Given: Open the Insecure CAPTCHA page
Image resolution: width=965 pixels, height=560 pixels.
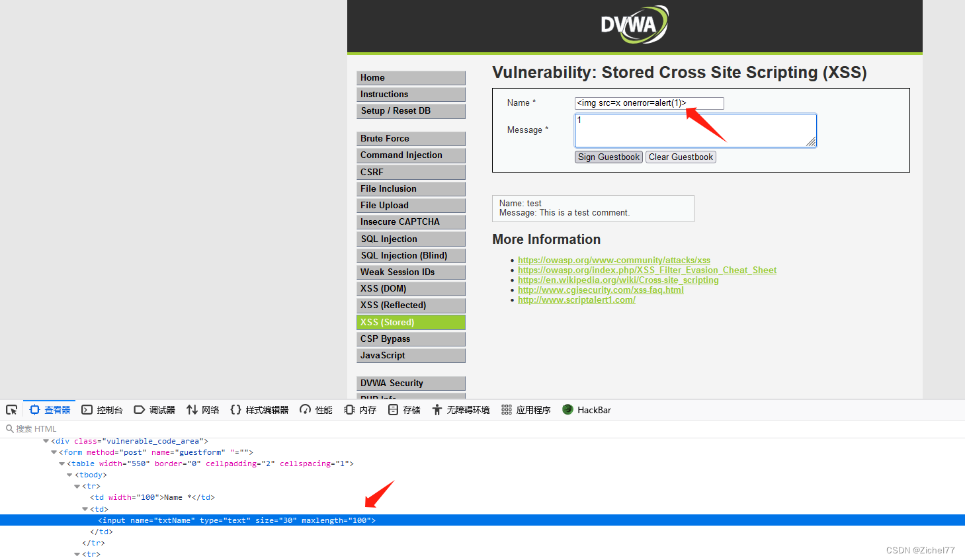Looking at the screenshot, I should tap(411, 221).
